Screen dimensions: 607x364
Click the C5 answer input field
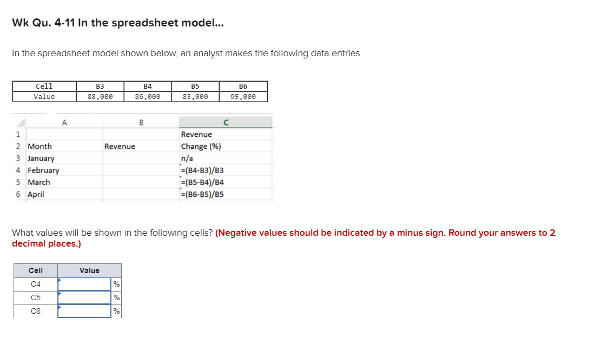click(x=84, y=296)
